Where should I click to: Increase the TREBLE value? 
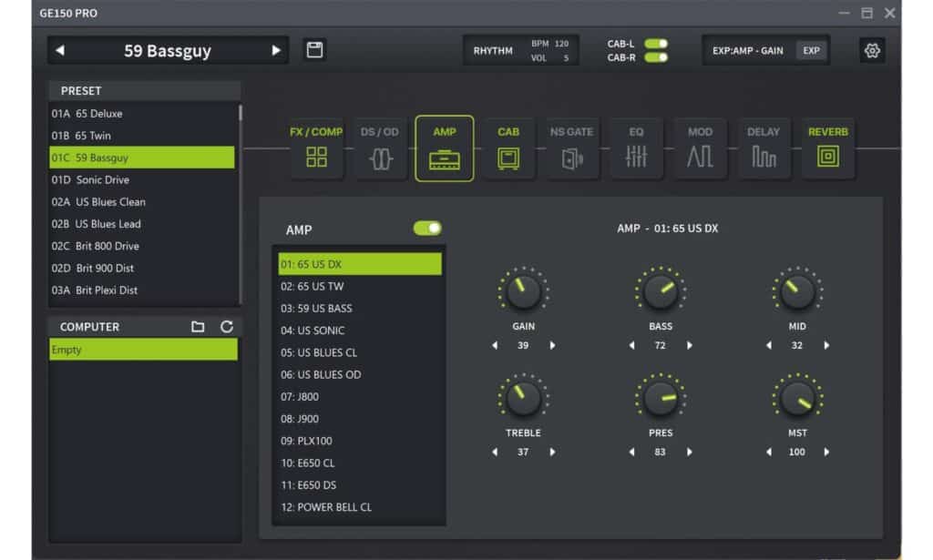552,452
